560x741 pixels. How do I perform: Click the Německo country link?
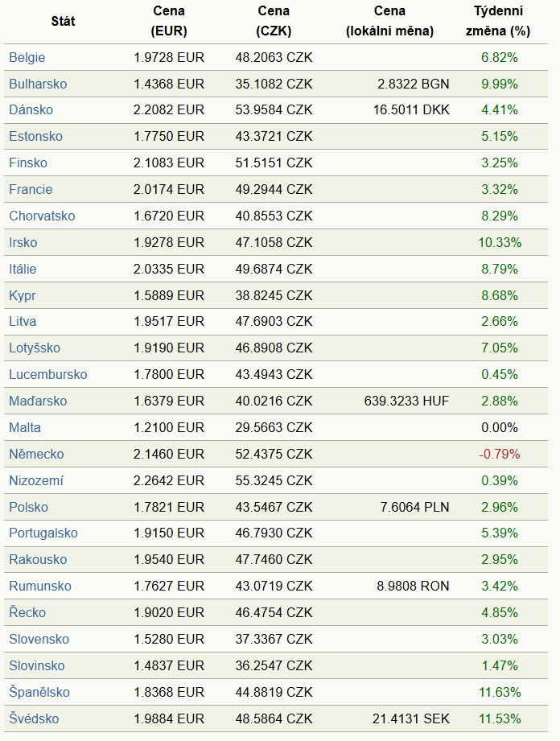(x=36, y=454)
